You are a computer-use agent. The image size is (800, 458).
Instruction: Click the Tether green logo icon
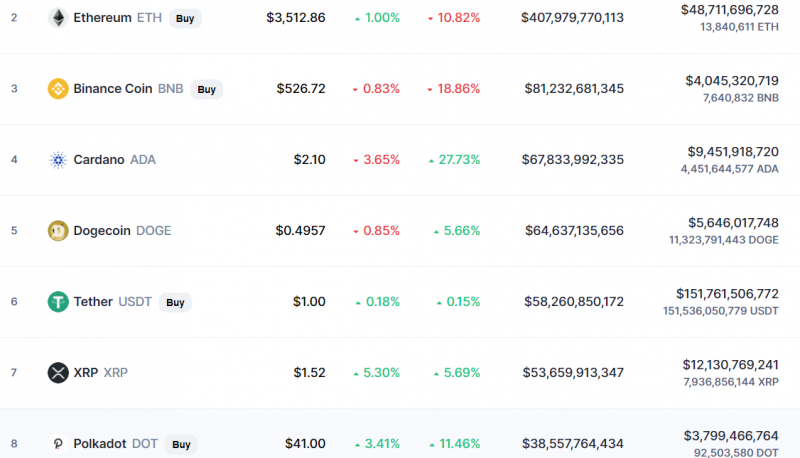[x=58, y=301]
